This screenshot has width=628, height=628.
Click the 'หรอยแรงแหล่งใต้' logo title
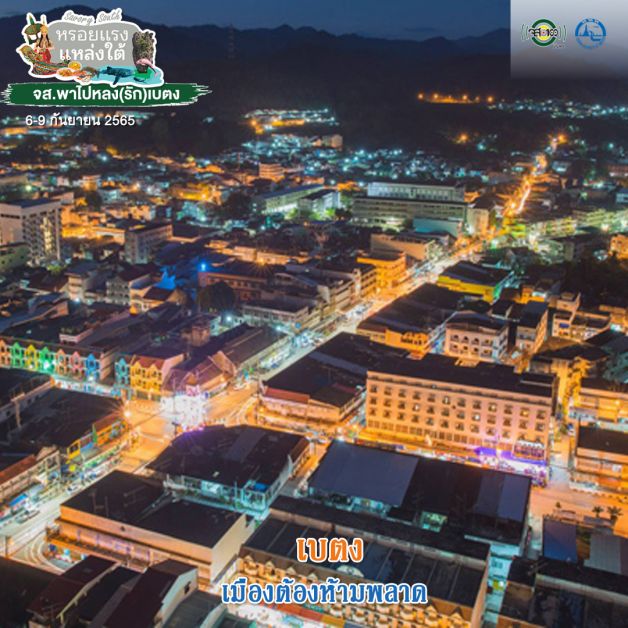[93, 44]
